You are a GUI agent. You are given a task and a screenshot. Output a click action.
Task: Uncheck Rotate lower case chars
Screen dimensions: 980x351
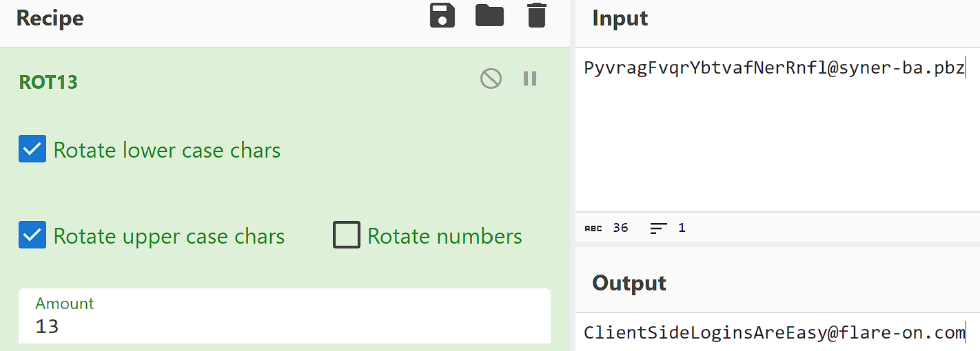point(32,149)
